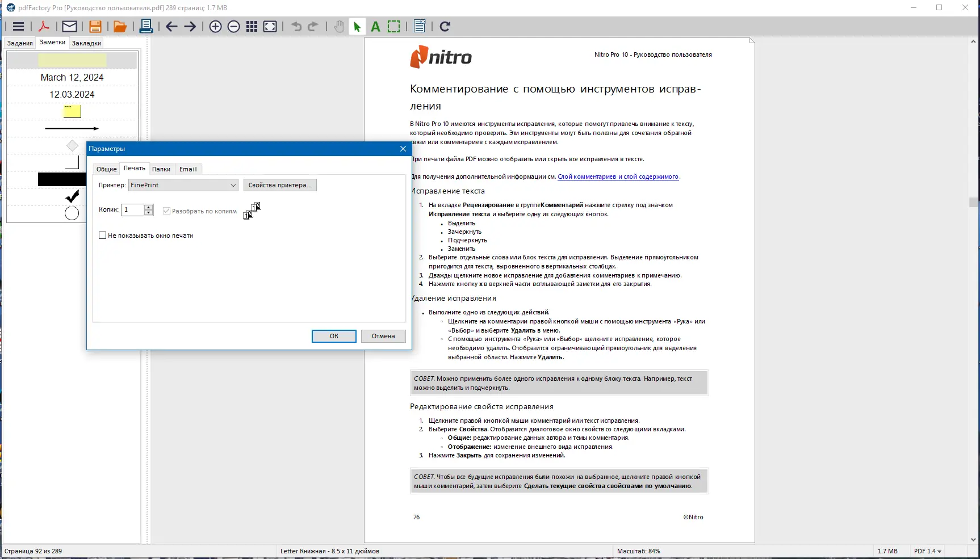Click the page with X toolbar icon

(420, 26)
